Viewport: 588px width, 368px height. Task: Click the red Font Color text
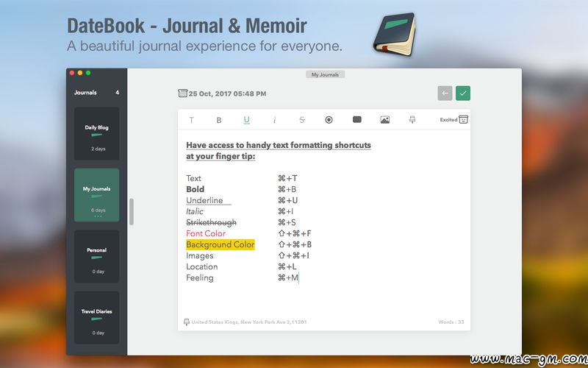coord(206,233)
